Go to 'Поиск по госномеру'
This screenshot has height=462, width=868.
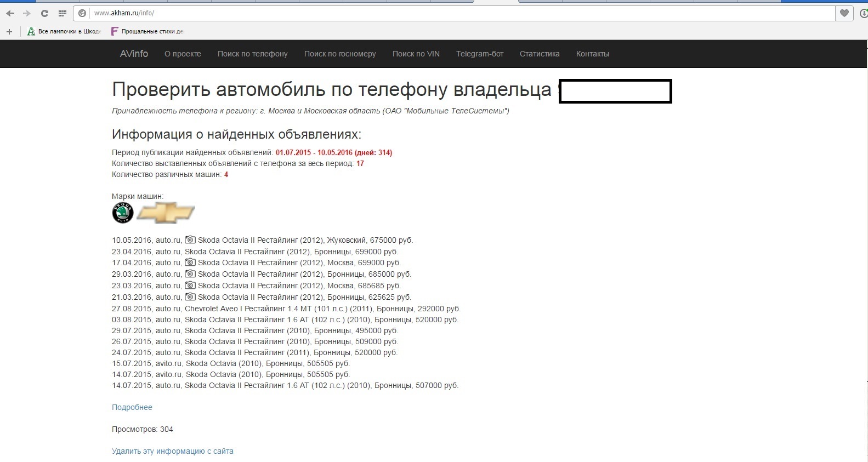340,54
